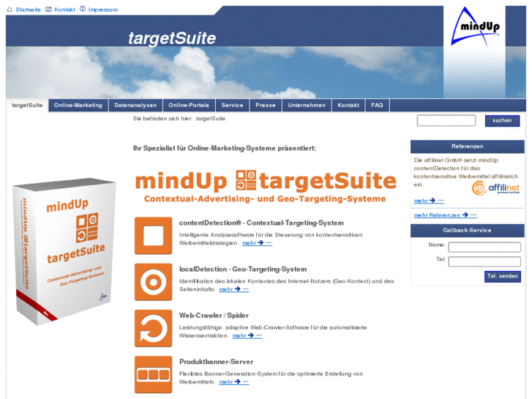
Task: Open the Kontakt tab in navigation bar
Action: [x=348, y=105]
